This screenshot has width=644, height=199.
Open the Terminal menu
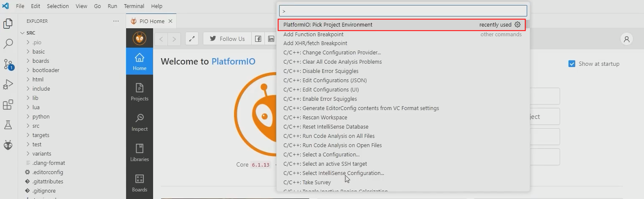pos(134,6)
